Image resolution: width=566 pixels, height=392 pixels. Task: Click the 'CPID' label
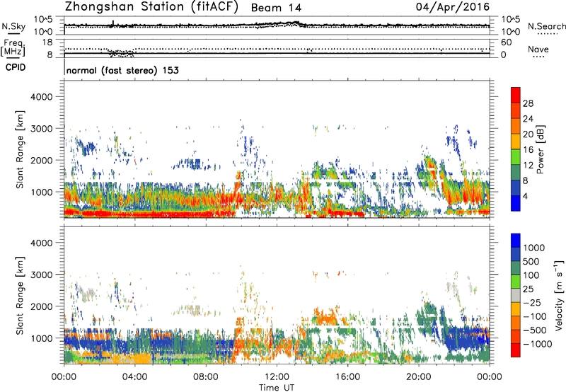click(16, 67)
